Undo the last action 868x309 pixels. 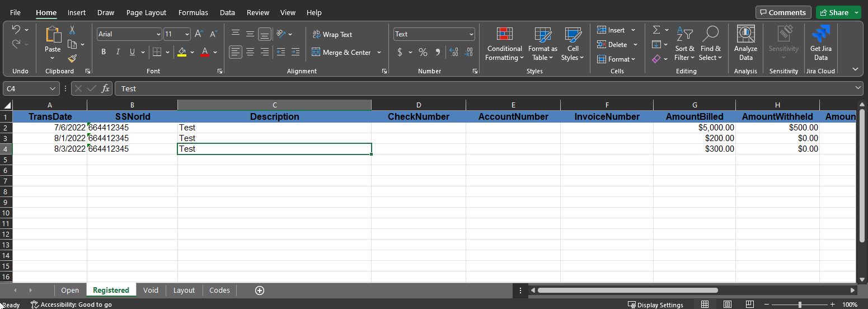click(x=16, y=30)
